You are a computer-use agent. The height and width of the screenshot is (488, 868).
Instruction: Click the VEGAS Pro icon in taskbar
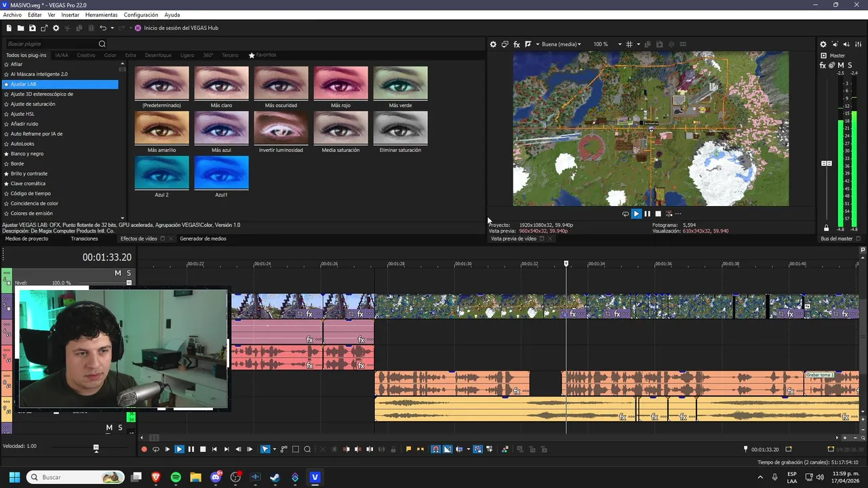point(315,477)
